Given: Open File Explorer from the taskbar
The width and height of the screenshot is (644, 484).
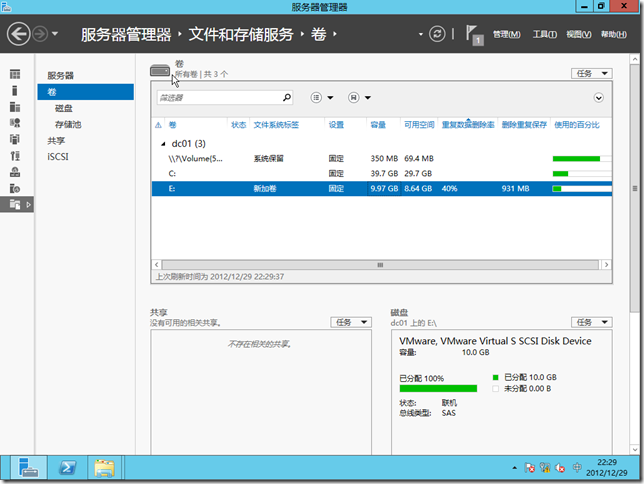Looking at the screenshot, I should pos(104,467).
